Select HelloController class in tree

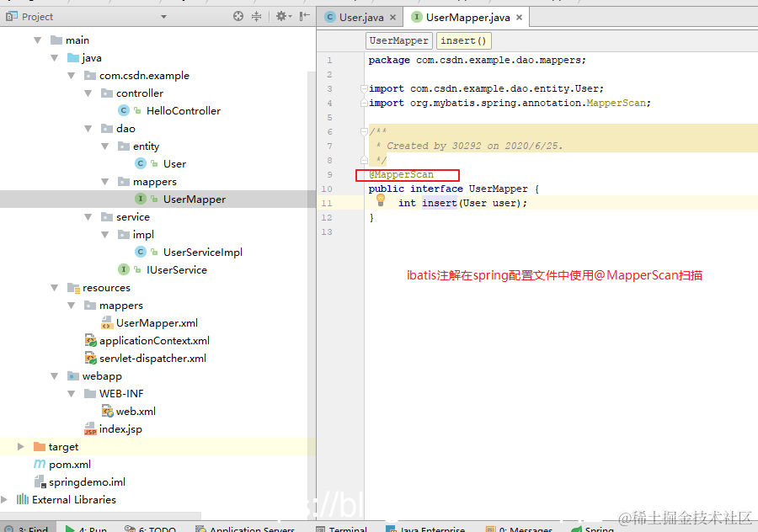tap(184, 110)
